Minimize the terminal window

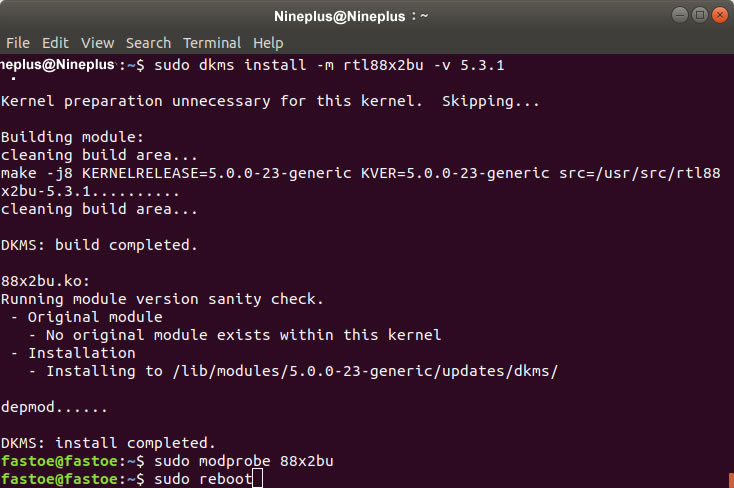coord(680,15)
